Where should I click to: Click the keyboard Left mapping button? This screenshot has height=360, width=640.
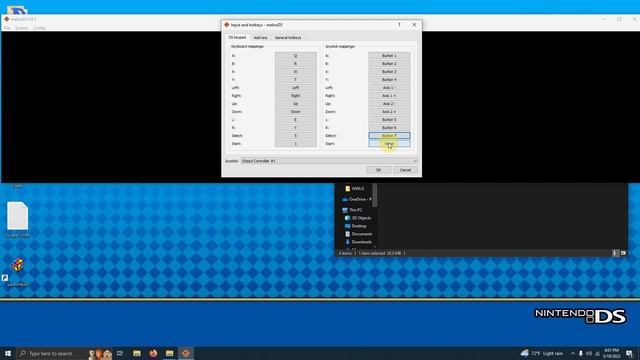pos(296,87)
